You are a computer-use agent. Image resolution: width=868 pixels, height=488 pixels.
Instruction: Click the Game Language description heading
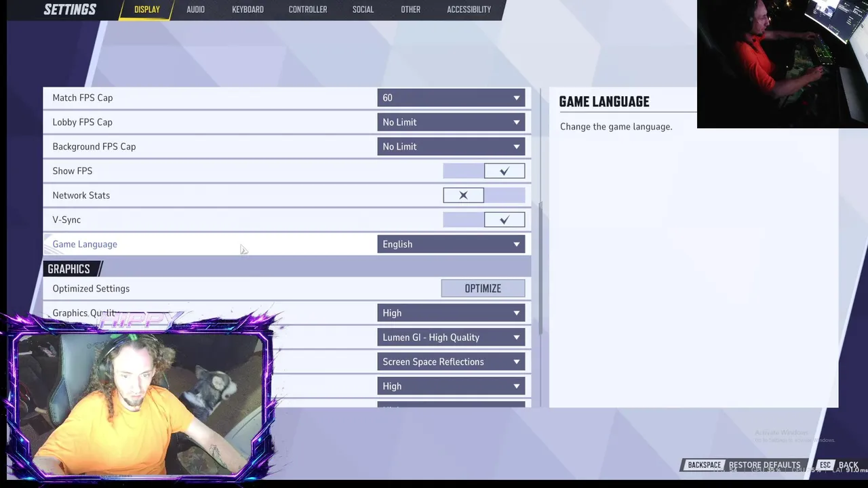pyautogui.click(x=604, y=102)
